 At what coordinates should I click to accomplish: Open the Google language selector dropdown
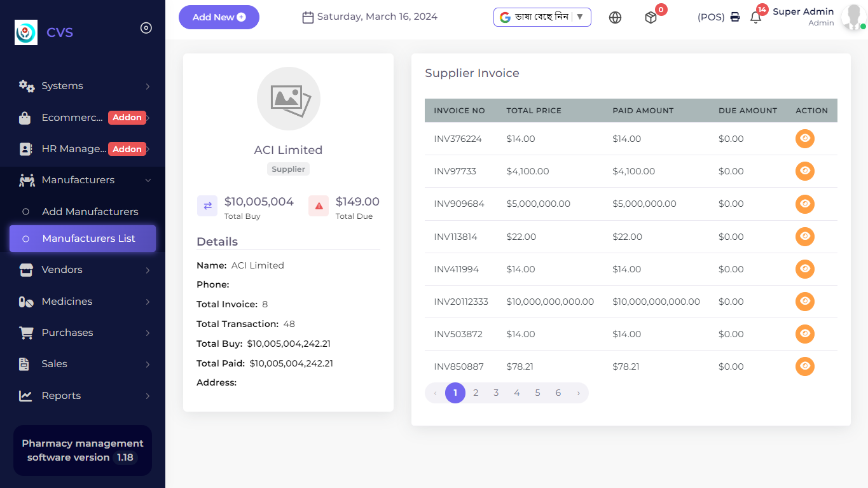pyautogui.click(x=542, y=17)
